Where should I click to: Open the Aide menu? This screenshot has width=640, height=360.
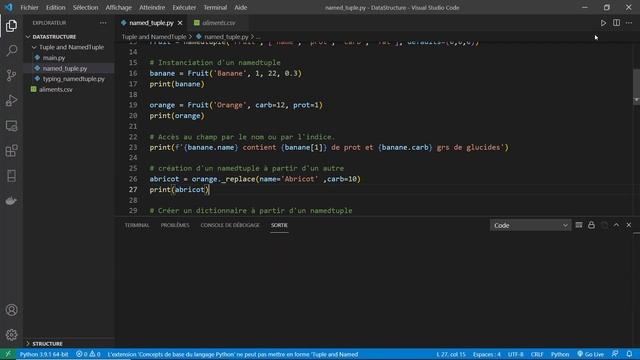click(x=240, y=7)
